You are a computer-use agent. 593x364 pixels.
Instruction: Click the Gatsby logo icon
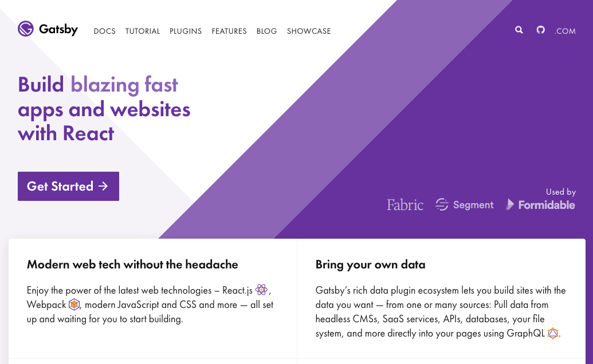tap(26, 29)
